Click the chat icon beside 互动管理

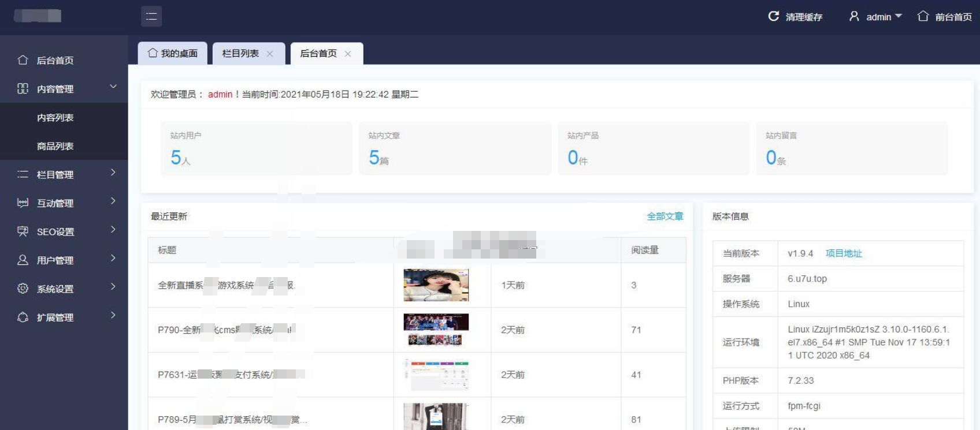[x=23, y=203]
